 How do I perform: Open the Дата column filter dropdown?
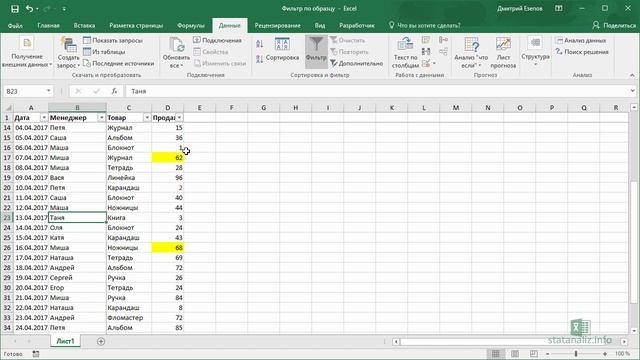44,118
